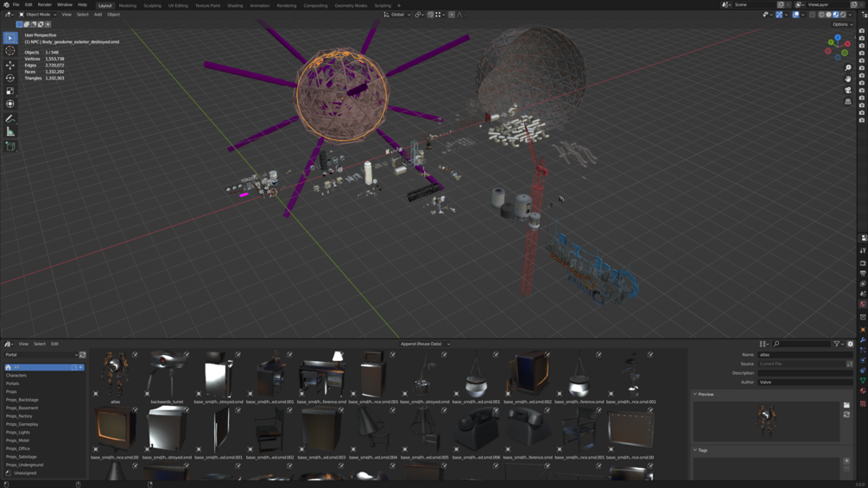Click the blue Z axis on navigation gizmo
Viewport: 868px width, 488px height.
(838, 38)
